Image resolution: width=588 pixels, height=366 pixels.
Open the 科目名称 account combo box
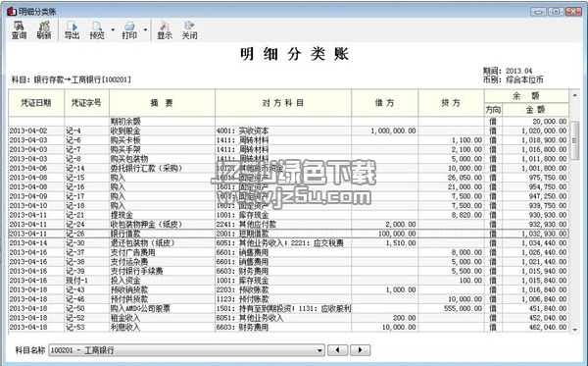[x=186, y=350]
